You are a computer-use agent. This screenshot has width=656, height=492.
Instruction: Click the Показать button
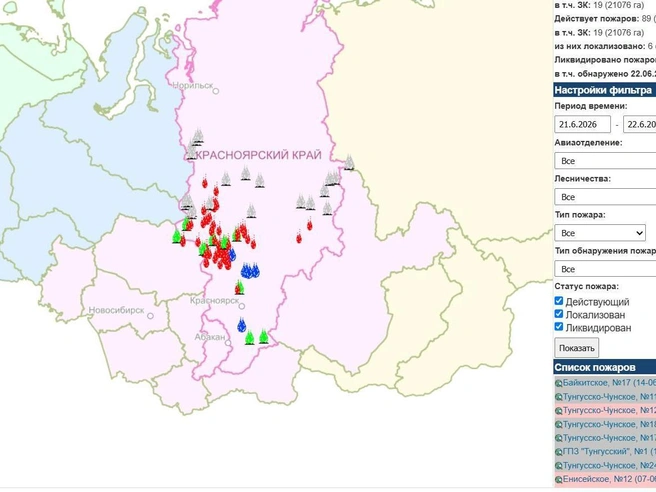577,348
